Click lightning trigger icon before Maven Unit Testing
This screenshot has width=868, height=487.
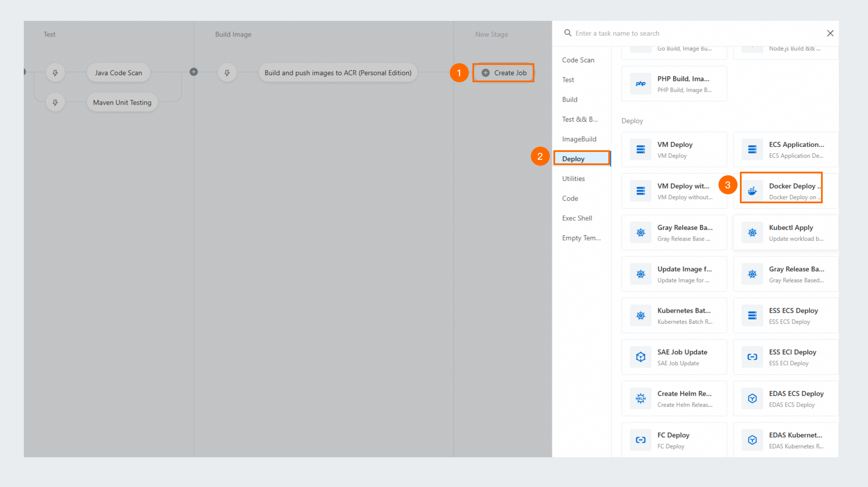tap(55, 103)
